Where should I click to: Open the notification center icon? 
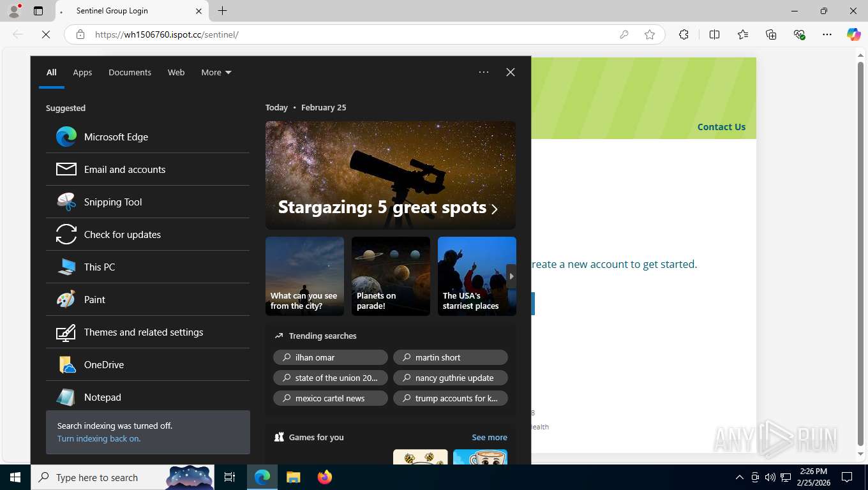click(847, 477)
